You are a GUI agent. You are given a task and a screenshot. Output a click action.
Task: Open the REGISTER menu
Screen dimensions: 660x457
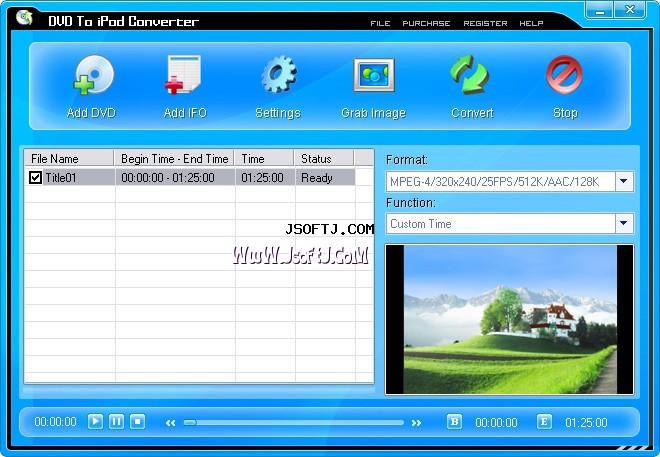pyautogui.click(x=485, y=24)
